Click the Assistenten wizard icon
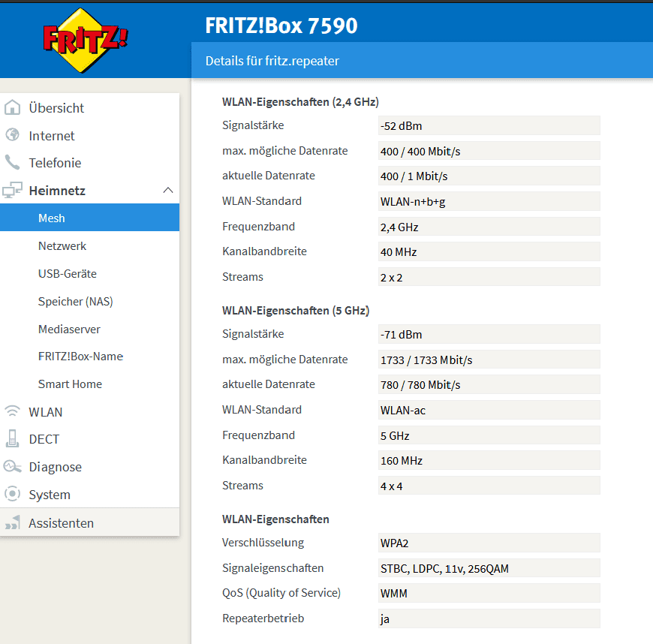Screen dimensions: 653x644 12,522
